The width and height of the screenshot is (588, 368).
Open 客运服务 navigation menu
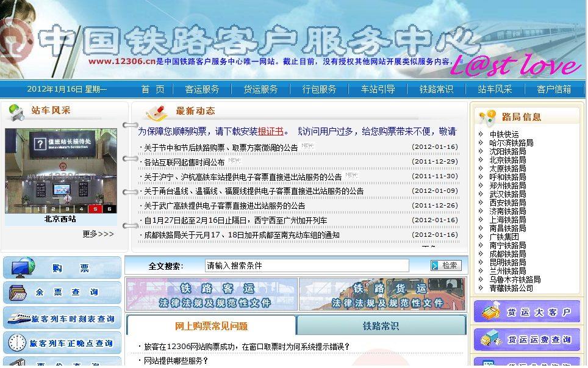(202, 89)
